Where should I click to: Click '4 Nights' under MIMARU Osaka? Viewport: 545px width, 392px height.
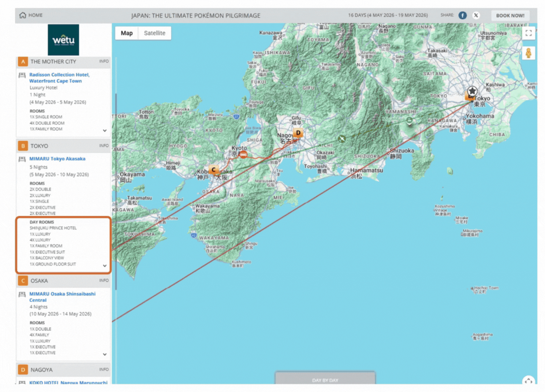pos(39,307)
